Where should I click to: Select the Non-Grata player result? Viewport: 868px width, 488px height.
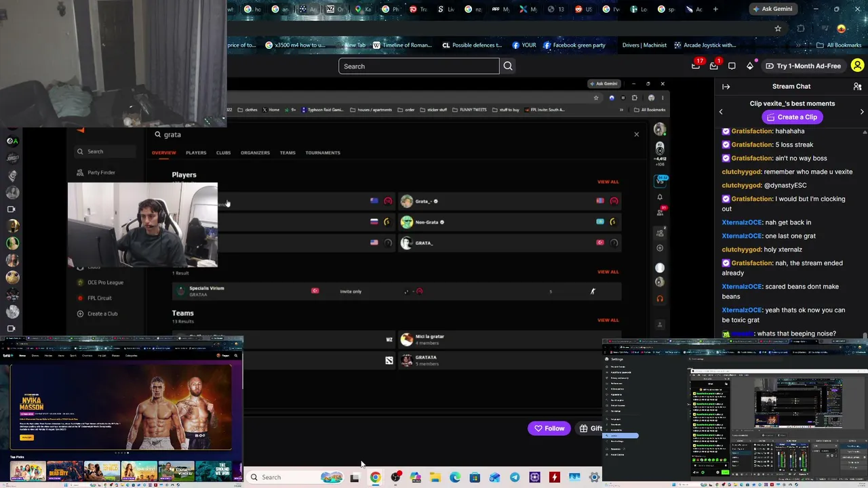pyautogui.click(x=510, y=222)
